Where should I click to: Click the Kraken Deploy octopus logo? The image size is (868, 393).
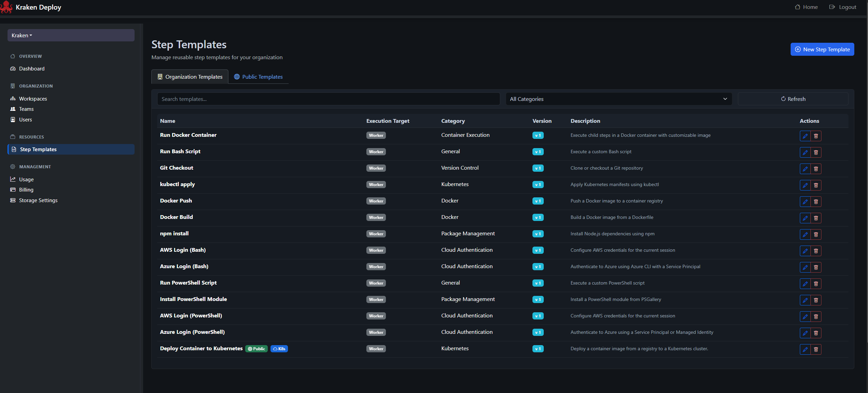tap(6, 7)
